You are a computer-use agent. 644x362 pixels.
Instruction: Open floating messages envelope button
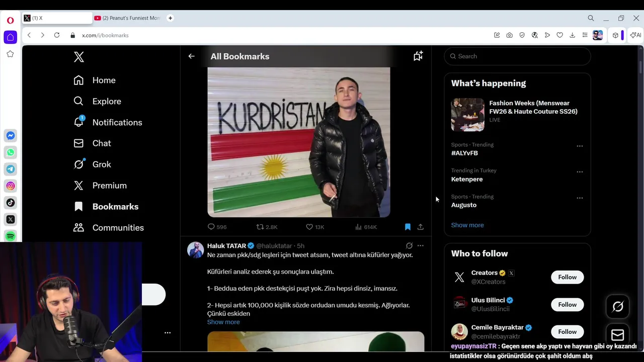point(618,334)
